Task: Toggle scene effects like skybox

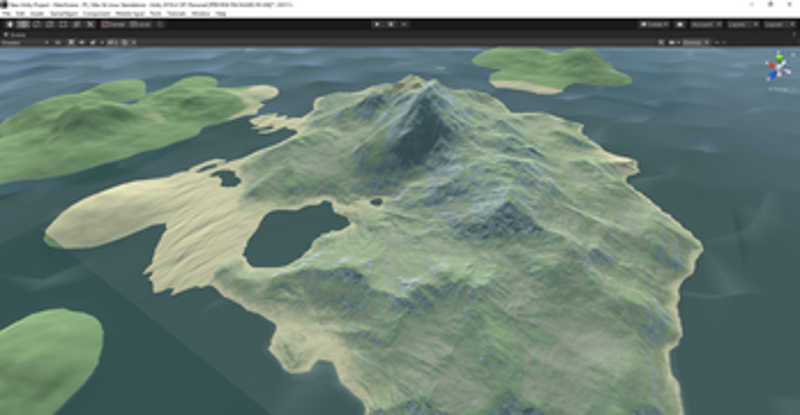Action: pyautogui.click(x=93, y=42)
